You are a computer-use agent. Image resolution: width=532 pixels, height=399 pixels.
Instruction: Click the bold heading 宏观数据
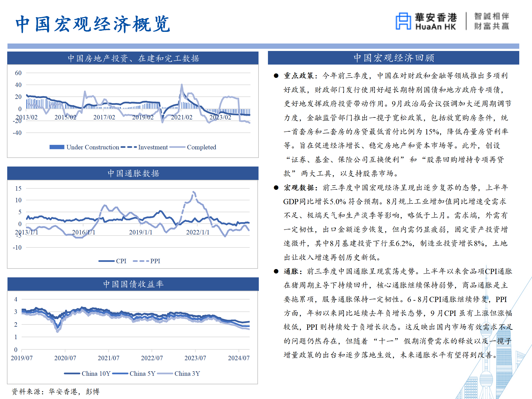coord(299,188)
